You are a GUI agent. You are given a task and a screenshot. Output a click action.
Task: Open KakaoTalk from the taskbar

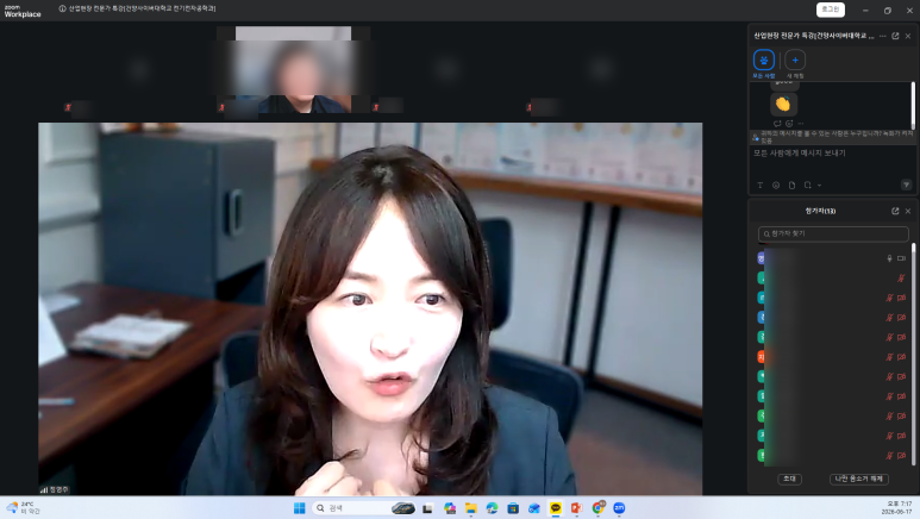click(556, 508)
